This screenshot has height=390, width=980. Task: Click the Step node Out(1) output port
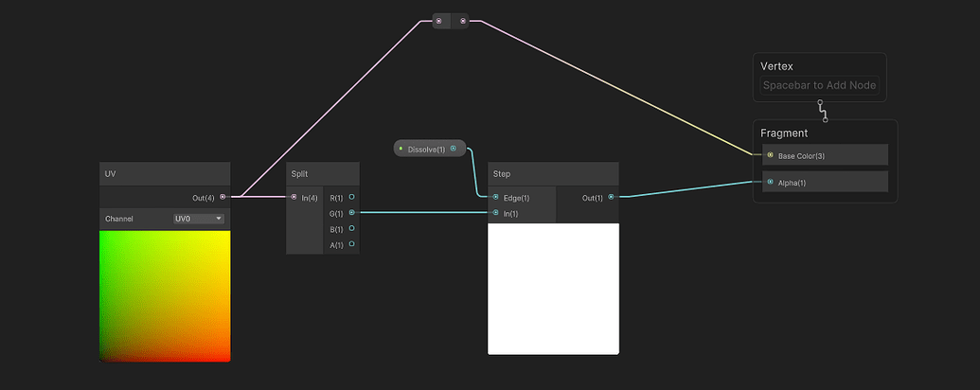611,197
